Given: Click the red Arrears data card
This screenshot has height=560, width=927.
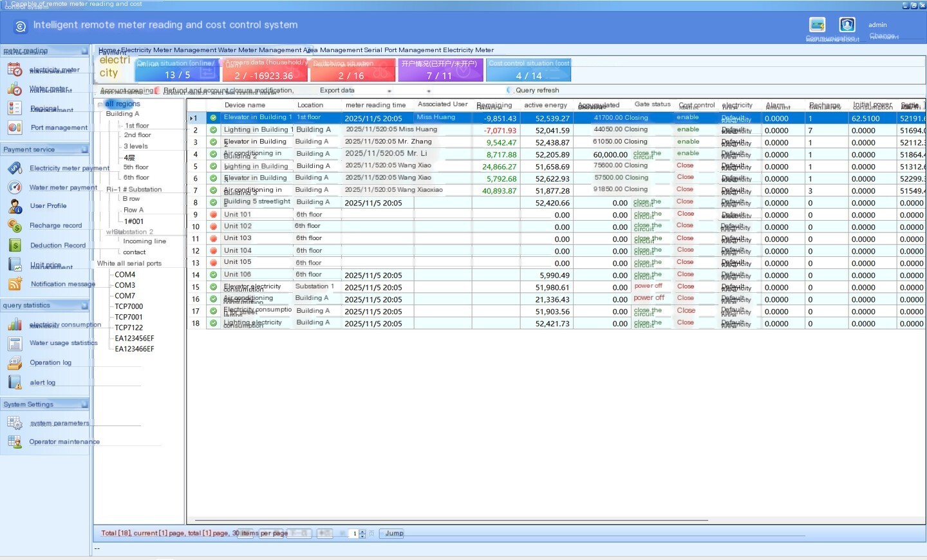Looking at the screenshot, I should point(265,70).
